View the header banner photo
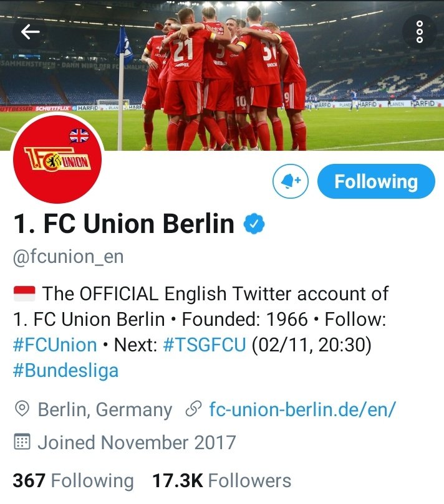This screenshot has width=444, height=504. pos(222,75)
